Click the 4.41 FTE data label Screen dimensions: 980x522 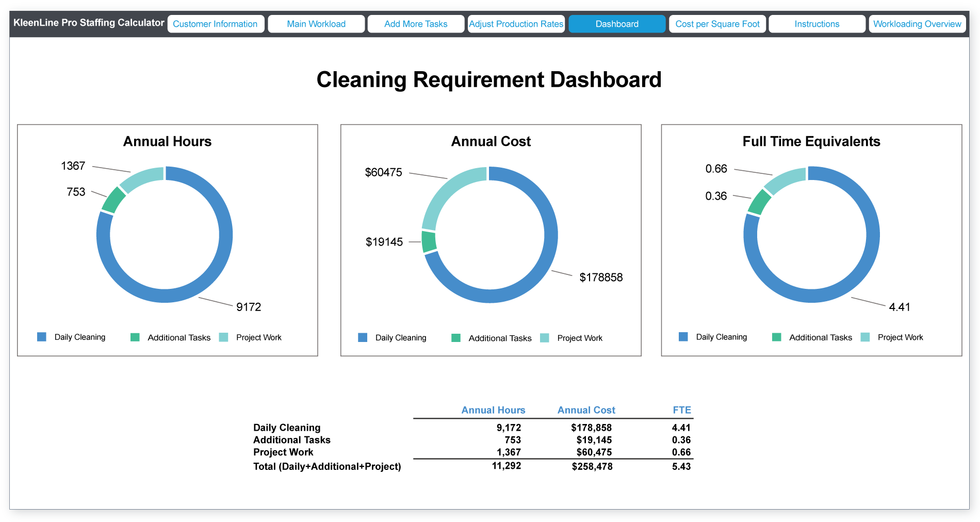pyautogui.click(x=900, y=306)
